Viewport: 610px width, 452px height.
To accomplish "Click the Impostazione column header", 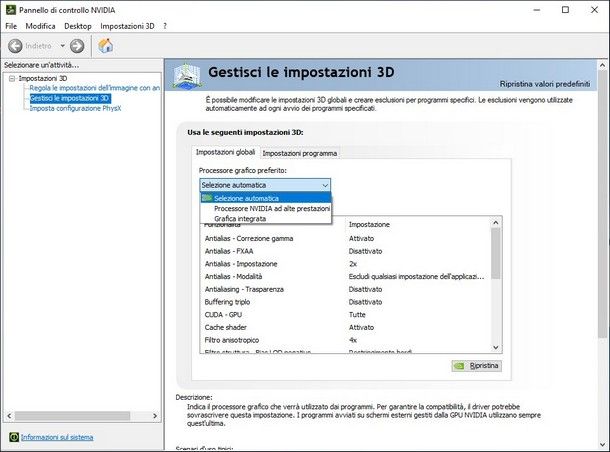I will coord(417,224).
